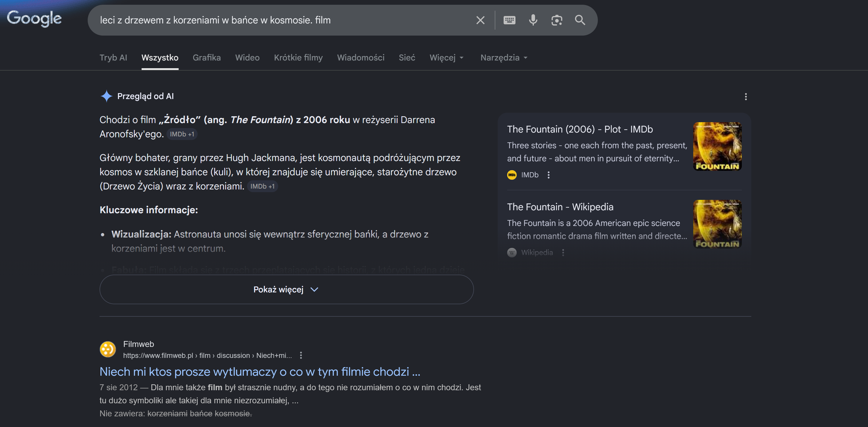Expand AI overview with Pokaż więcej

[286, 289]
